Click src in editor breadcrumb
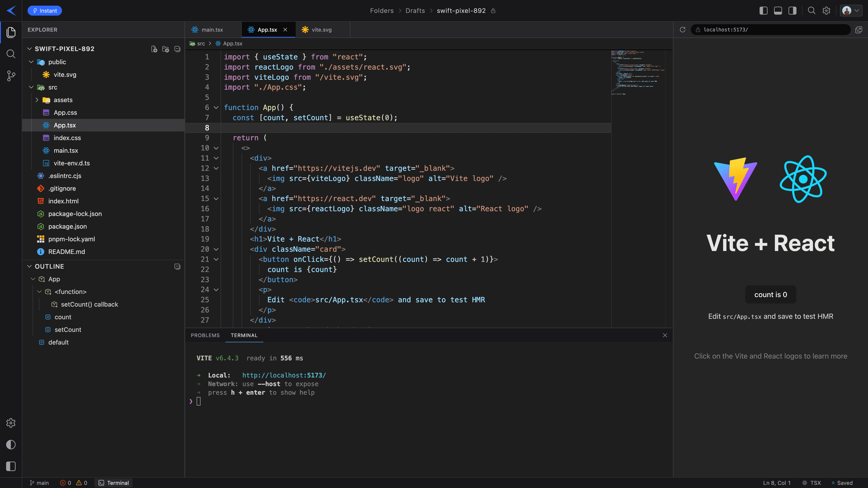 pos(201,43)
